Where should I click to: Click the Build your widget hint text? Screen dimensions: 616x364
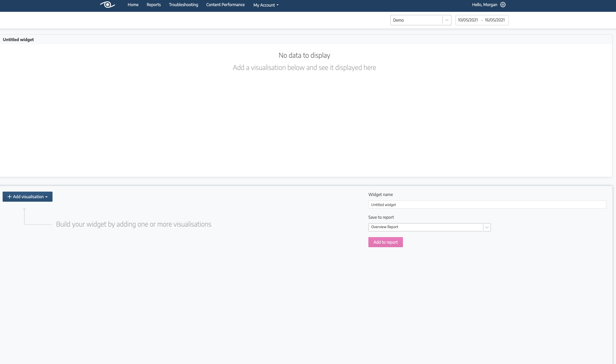pyautogui.click(x=134, y=224)
